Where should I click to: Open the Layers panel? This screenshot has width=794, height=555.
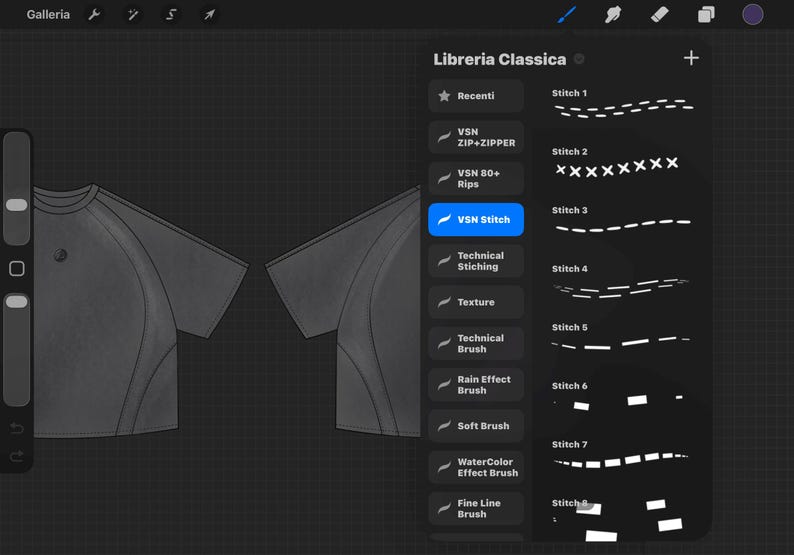pyautogui.click(x=706, y=15)
